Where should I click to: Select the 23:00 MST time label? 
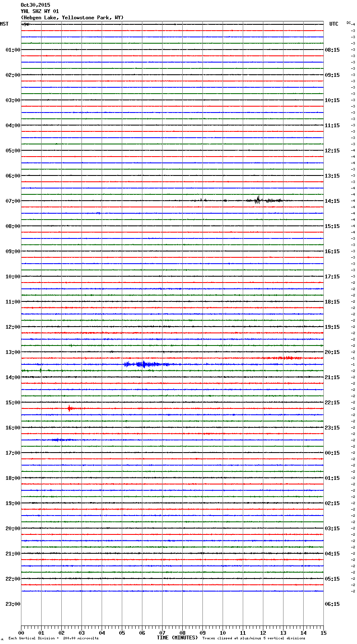[x=13, y=604]
